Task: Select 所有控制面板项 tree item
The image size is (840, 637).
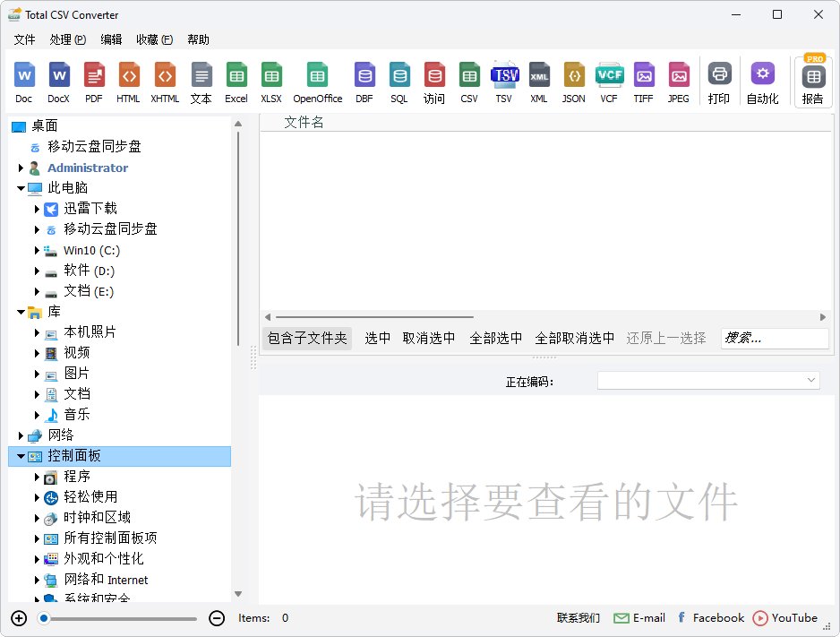Action: tap(110, 538)
